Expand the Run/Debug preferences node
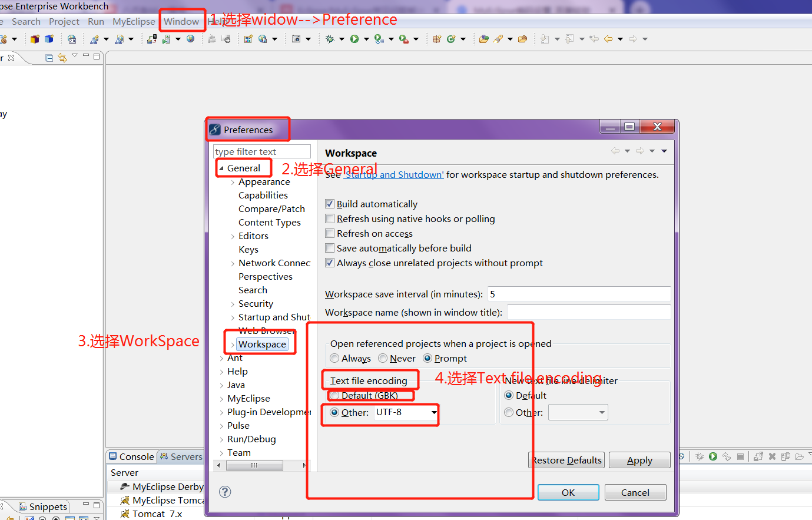812x520 pixels. [221, 439]
